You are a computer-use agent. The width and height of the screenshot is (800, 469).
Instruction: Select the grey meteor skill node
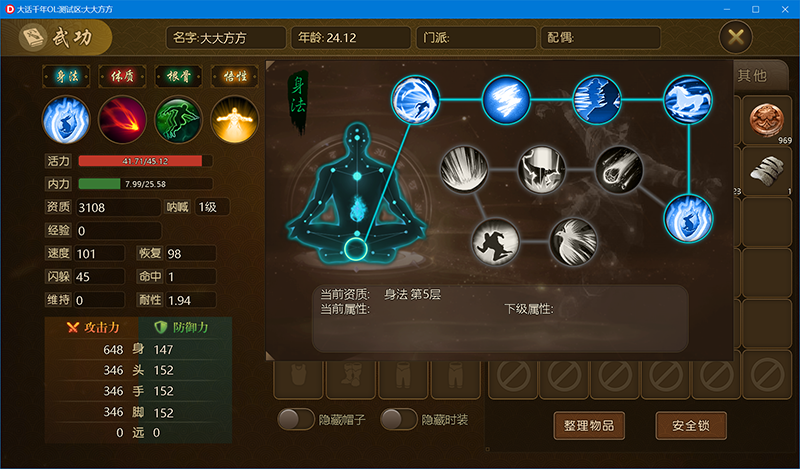pyautogui.click(x=619, y=170)
